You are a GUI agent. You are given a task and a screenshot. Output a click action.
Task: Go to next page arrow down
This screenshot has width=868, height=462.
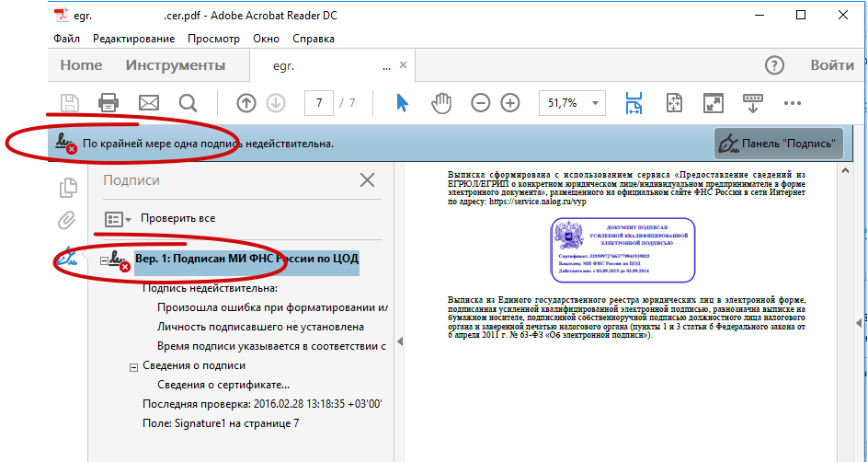point(276,103)
